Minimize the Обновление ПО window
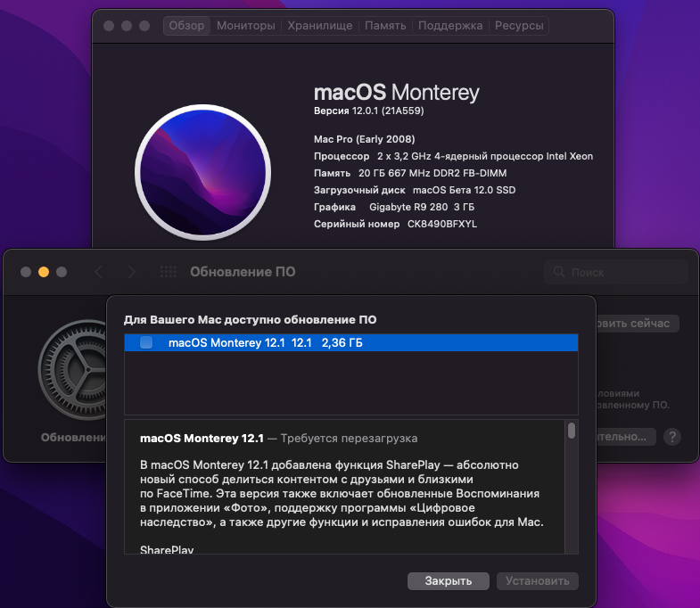Image resolution: width=700 pixels, height=608 pixels. tap(44, 271)
